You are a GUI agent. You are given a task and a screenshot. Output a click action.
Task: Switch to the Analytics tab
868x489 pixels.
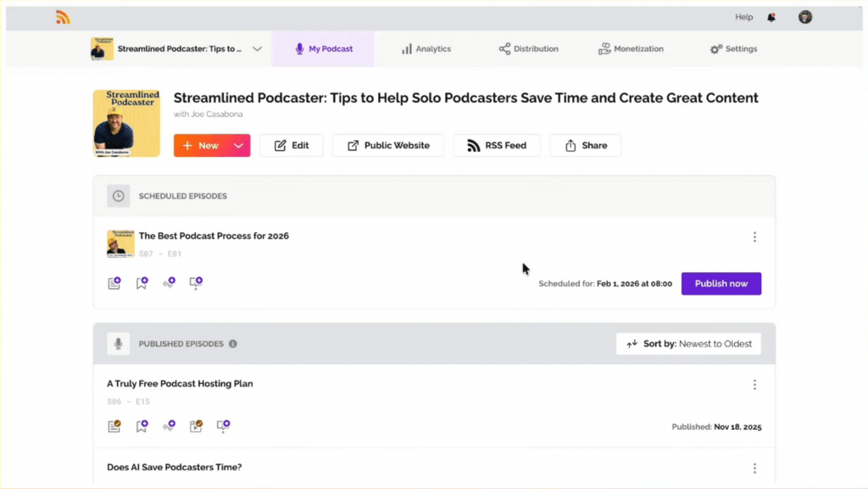pos(426,48)
